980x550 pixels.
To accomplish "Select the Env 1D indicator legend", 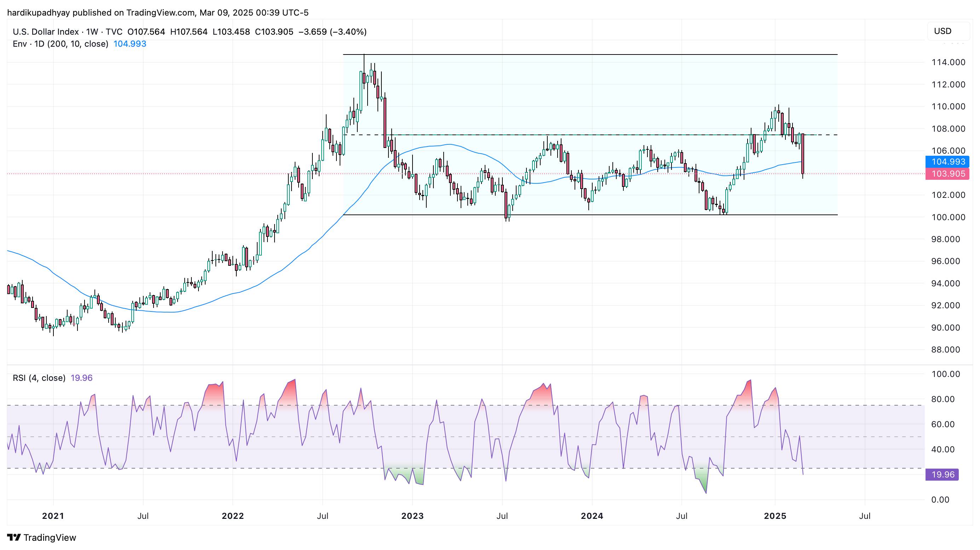I will pos(60,44).
